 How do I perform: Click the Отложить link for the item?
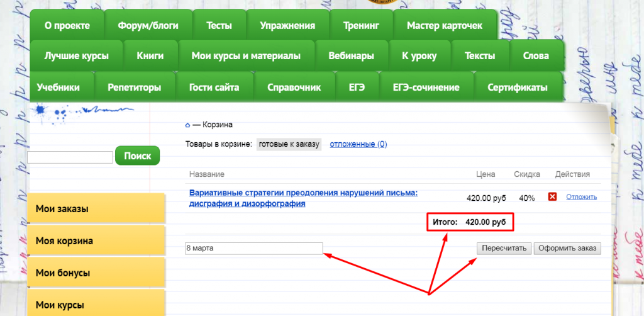[x=581, y=197]
